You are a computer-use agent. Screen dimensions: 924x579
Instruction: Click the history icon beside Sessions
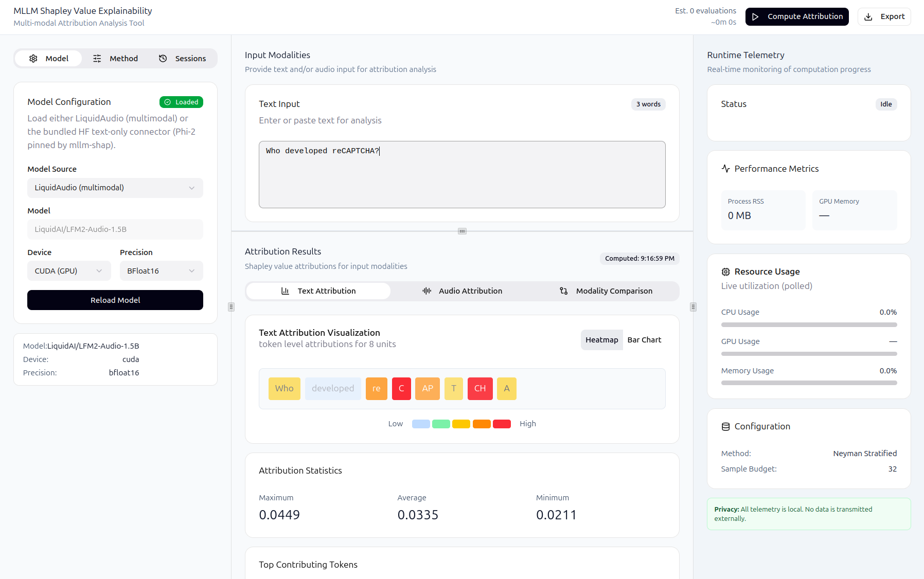(163, 59)
